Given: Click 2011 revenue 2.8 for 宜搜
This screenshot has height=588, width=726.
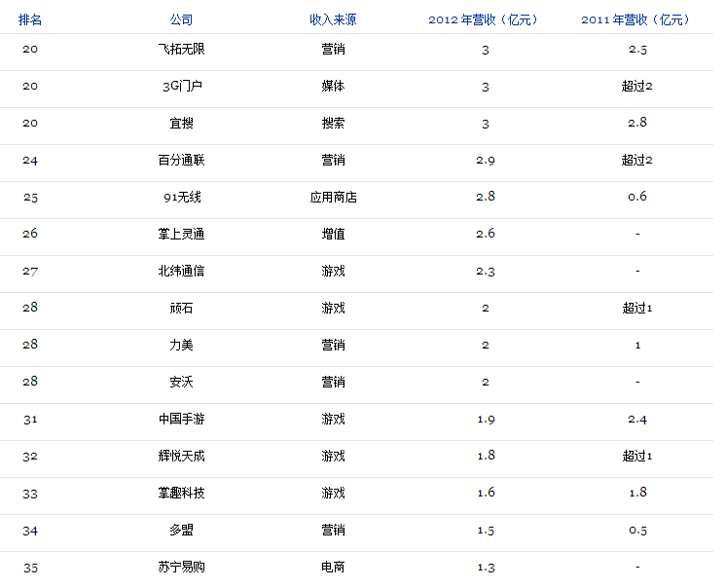Looking at the screenshot, I should tap(637, 123).
